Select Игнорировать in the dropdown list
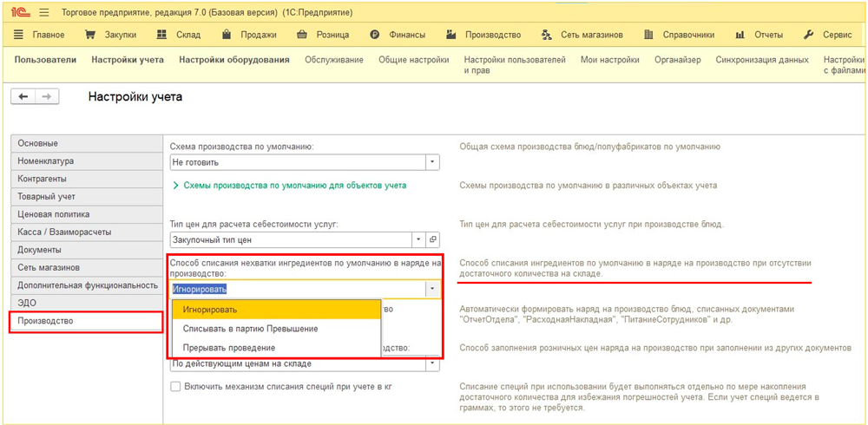Viewport: 868px width, 425px height. (x=210, y=310)
